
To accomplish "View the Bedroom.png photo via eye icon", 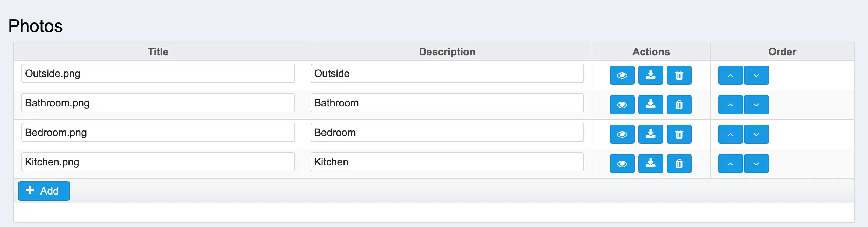I will click(x=622, y=134).
